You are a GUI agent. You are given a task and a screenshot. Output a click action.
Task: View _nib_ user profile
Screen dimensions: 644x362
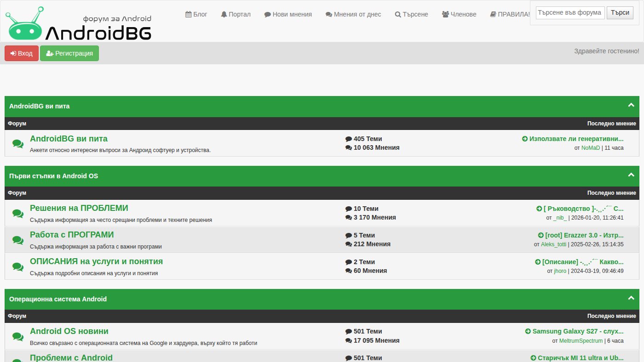(560, 218)
